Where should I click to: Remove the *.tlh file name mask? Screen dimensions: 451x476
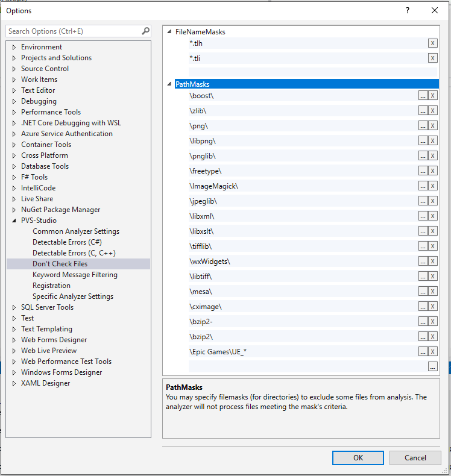pos(432,43)
